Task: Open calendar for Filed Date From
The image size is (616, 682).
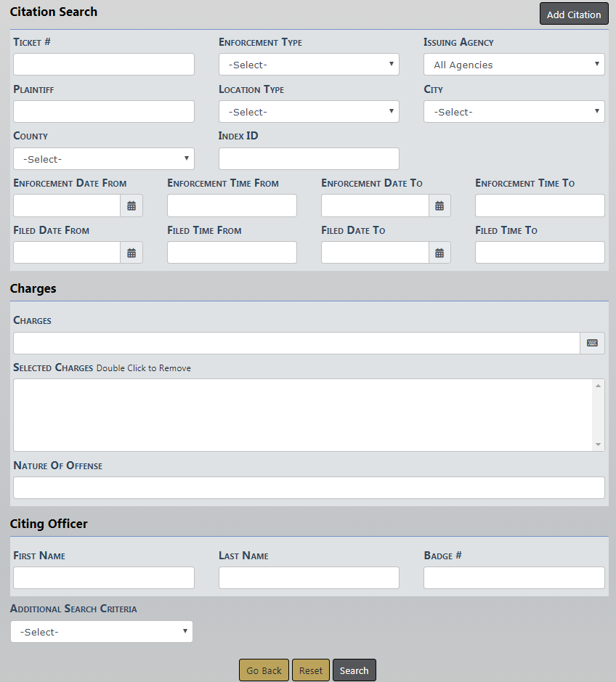Action: click(x=131, y=253)
